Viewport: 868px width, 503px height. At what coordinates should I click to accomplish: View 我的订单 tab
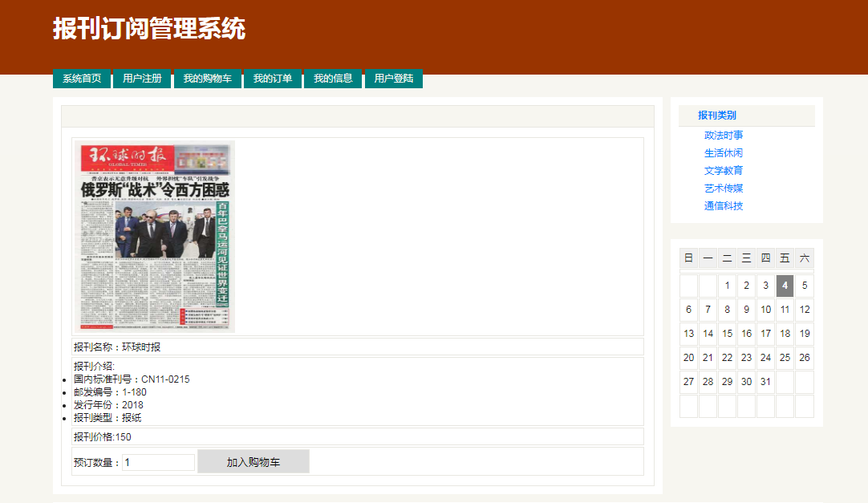pos(273,79)
